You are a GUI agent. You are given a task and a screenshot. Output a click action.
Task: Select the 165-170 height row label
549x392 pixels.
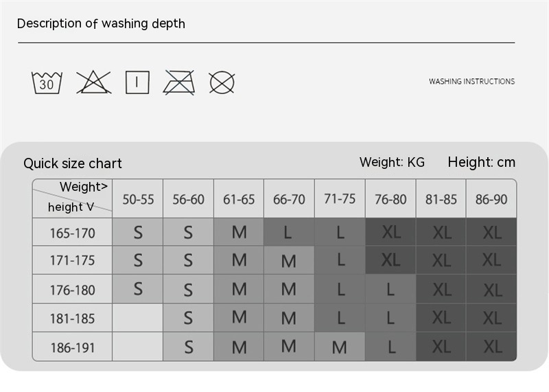click(x=73, y=232)
